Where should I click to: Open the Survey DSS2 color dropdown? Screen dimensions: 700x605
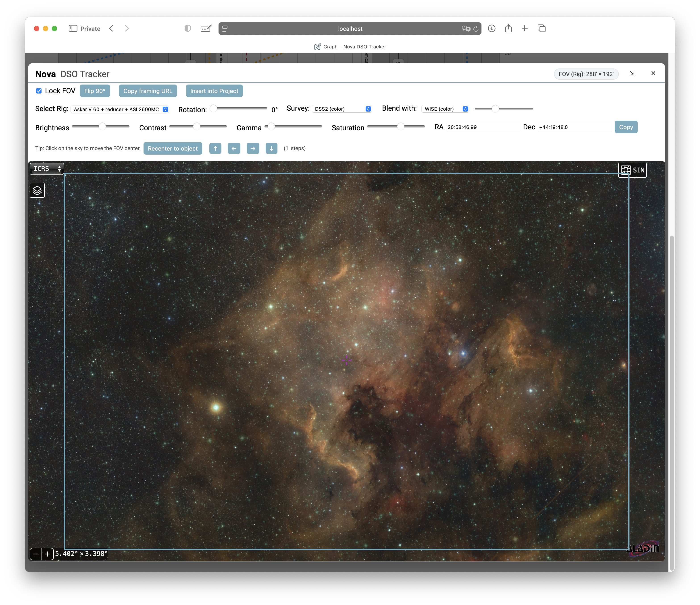[342, 109]
